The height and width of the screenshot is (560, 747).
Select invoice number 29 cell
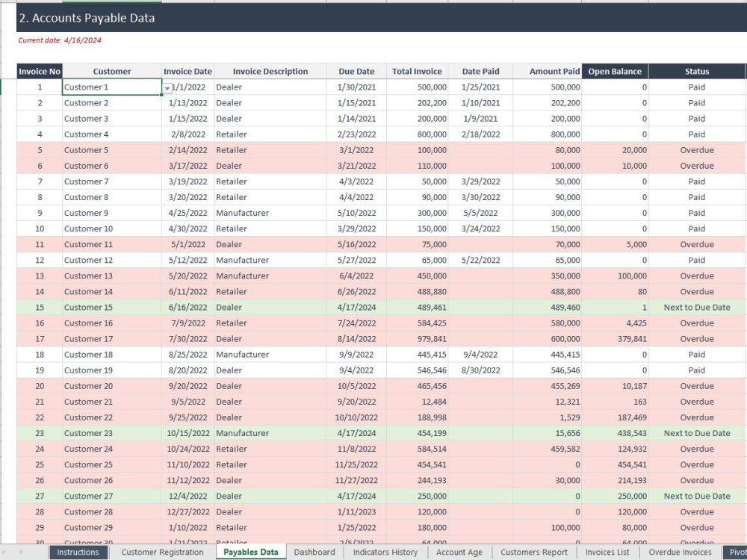pyautogui.click(x=40, y=527)
